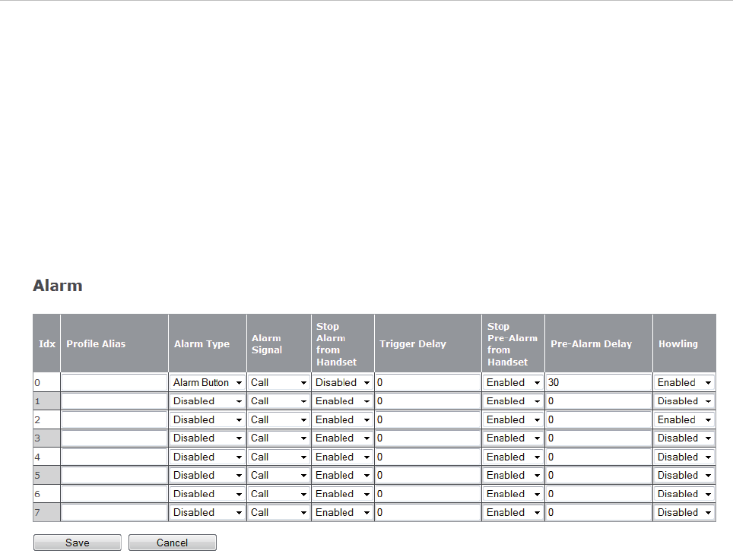Click Trigger Delay field for row 4
This screenshot has height=560, width=733.
tap(428, 457)
